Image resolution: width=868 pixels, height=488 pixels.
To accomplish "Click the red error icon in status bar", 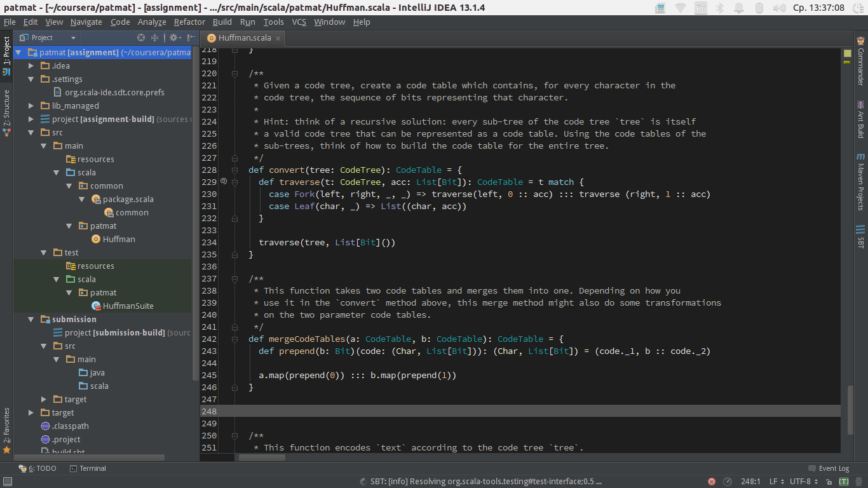I will click(712, 482).
